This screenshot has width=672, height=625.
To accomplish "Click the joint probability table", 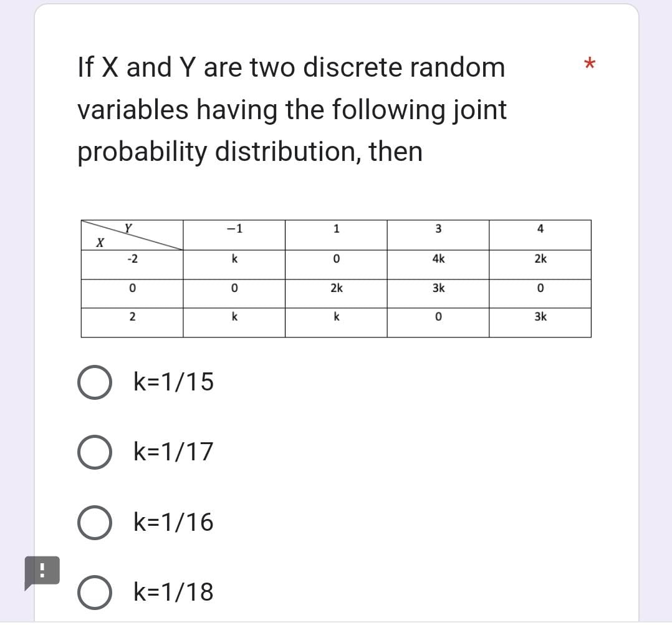I will coord(337,278).
